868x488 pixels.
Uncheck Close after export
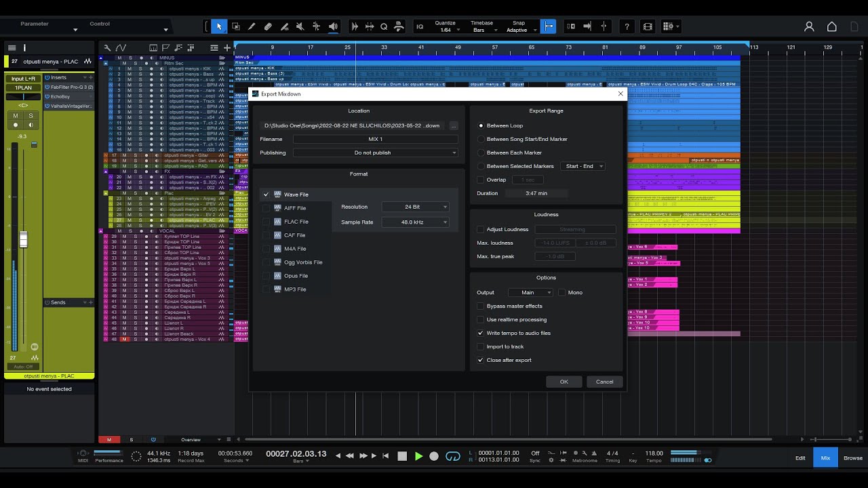(x=481, y=360)
